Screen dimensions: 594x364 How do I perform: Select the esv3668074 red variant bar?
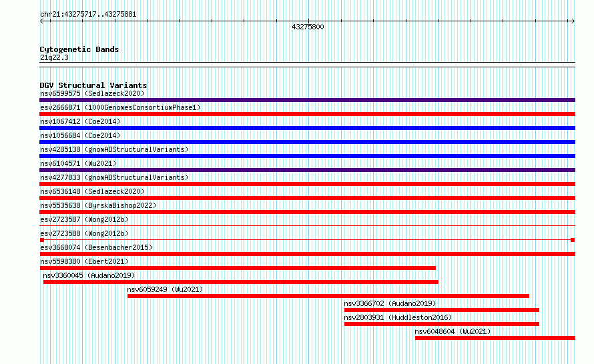point(307,254)
